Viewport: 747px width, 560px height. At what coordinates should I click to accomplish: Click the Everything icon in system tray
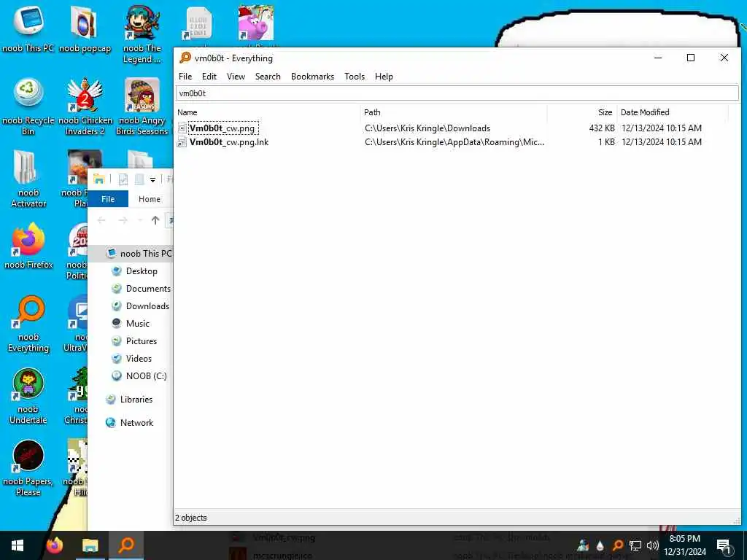pos(617,545)
